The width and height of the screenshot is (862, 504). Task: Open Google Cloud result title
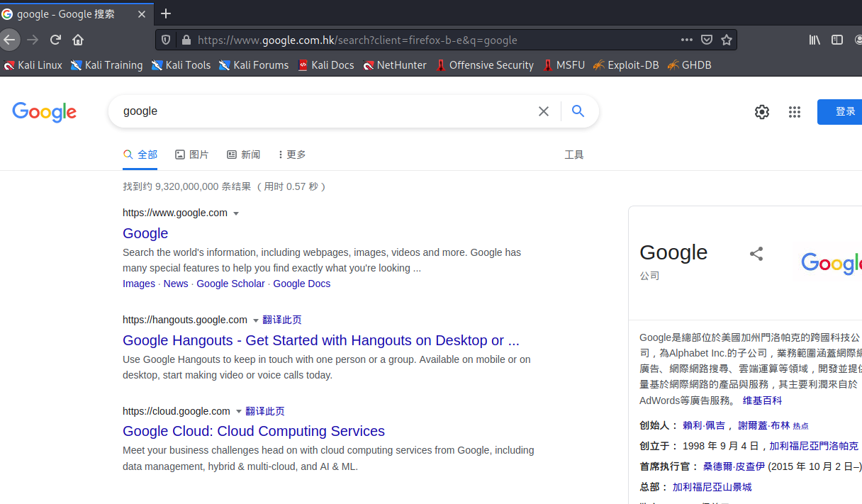coord(254,431)
